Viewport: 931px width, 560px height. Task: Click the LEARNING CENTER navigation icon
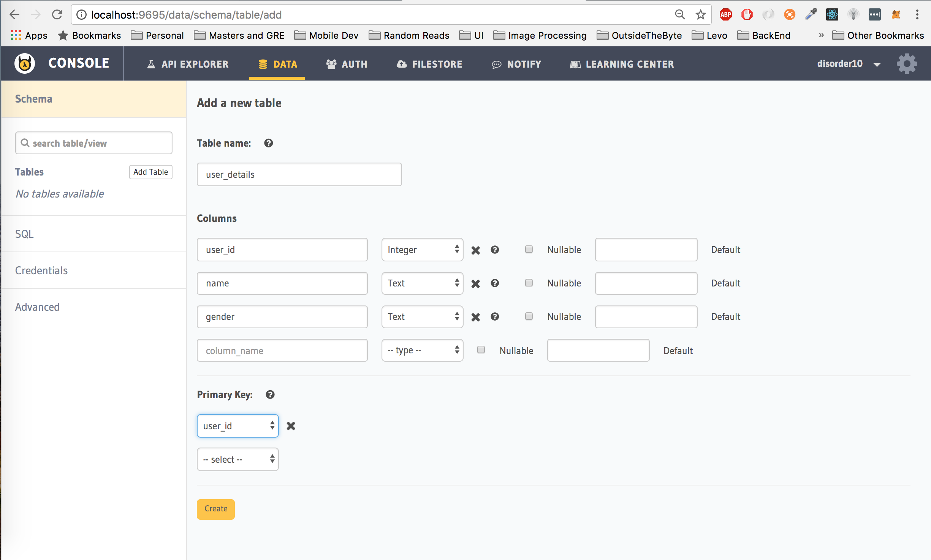(x=573, y=65)
